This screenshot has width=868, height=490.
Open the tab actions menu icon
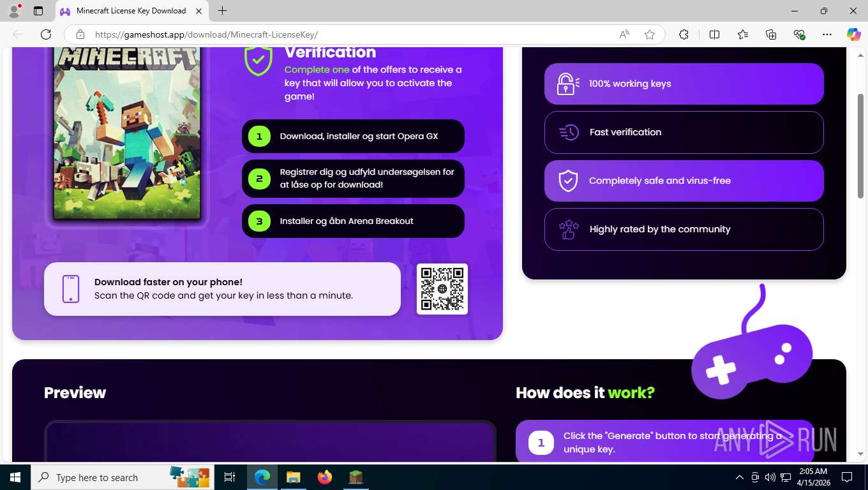[38, 11]
